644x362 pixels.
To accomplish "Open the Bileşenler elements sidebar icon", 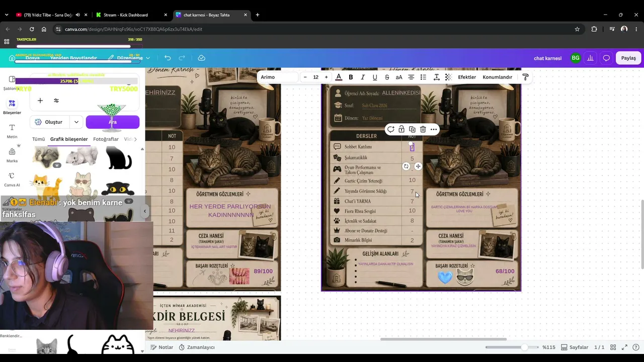I will pyautogui.click(x=12, y=107).
